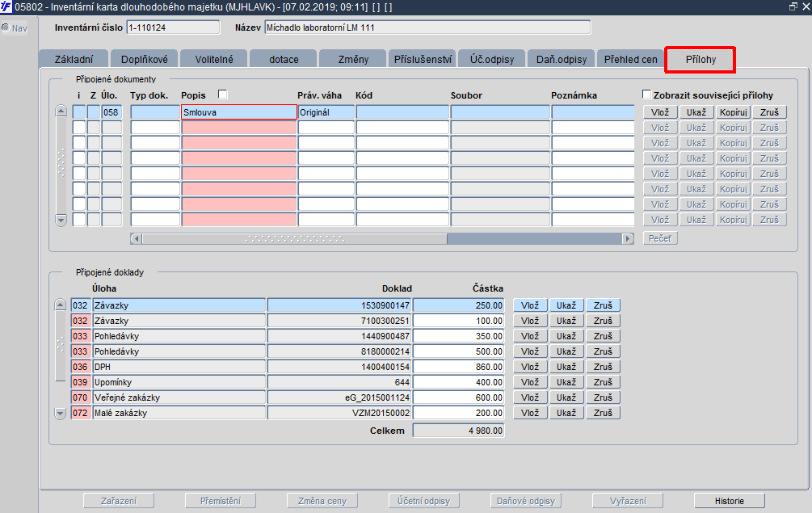Click up arrow of attached documents scrollbar

tap(61, 111)
